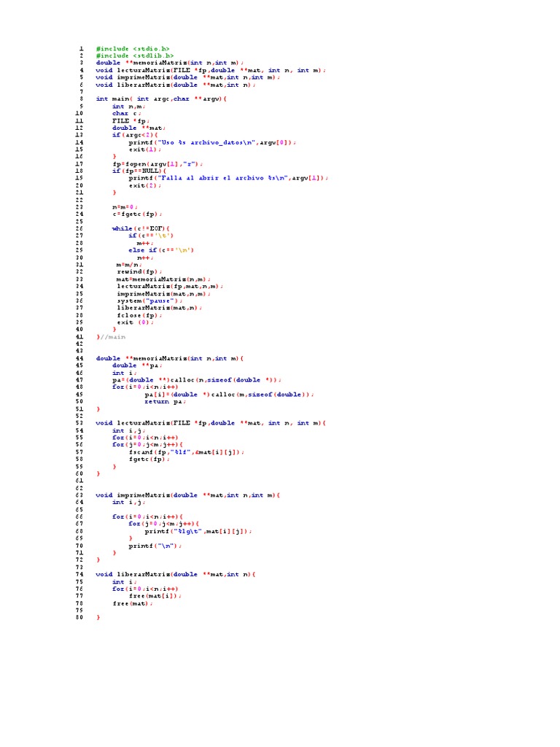Click 'mat=memoriaMatriz(n,m);' line
The width and height of the screenshot is (560, 747).
(x=163, y=279)
